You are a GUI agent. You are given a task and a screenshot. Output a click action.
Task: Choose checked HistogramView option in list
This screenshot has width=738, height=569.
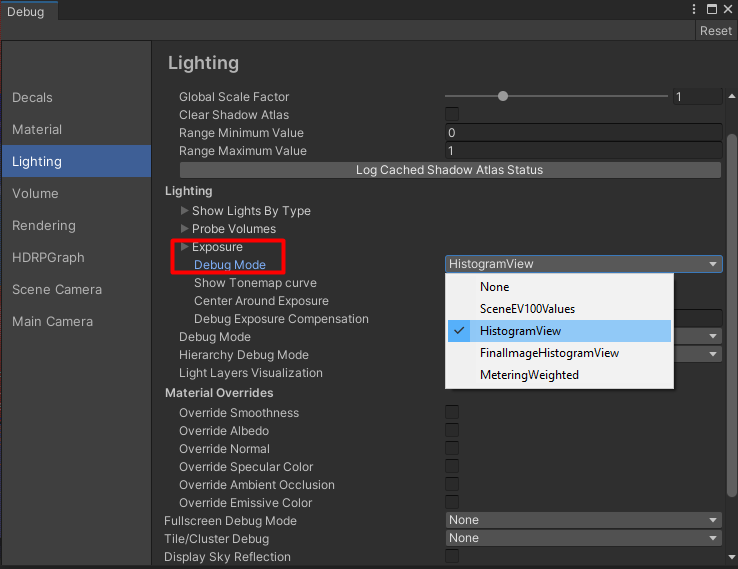[x=559, y=331]
